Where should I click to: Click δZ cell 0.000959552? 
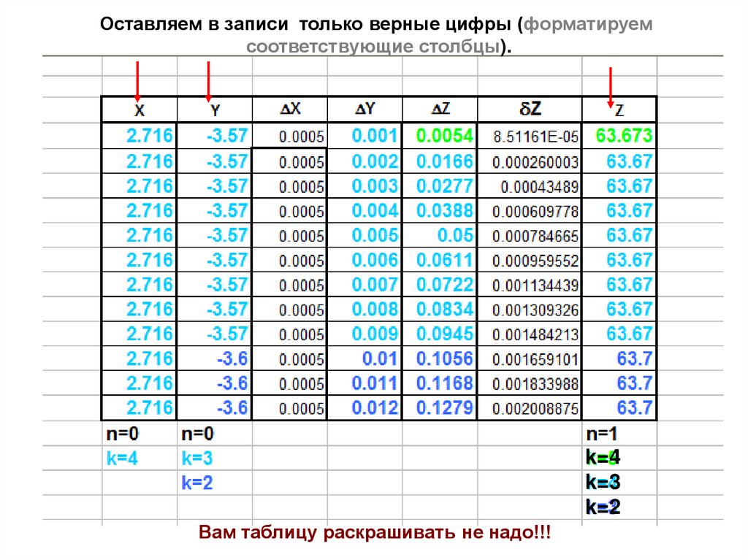530,261
